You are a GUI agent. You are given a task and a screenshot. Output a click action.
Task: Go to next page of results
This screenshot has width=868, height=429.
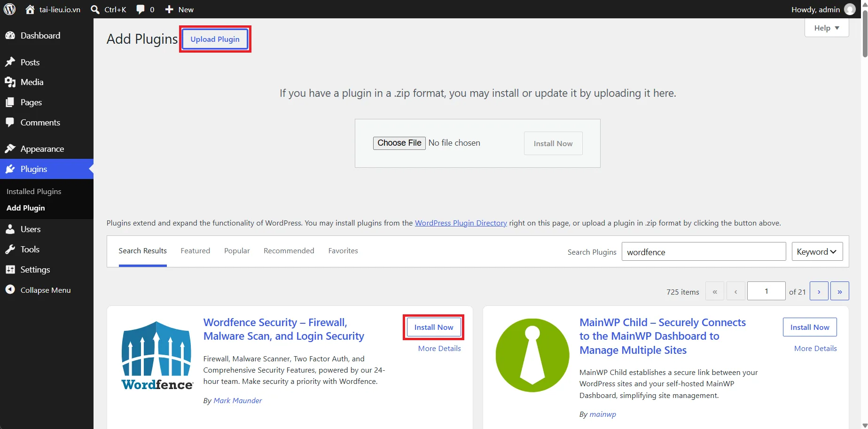point(819,291)
